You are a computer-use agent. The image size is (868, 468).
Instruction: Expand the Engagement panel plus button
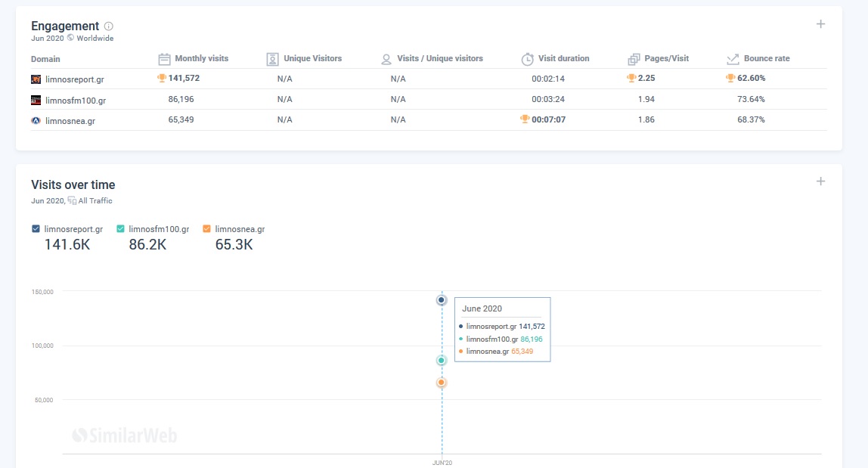[x=820, y=24]
